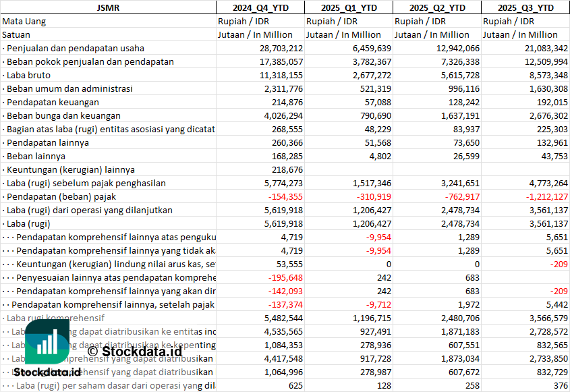Select Laba (rugi) dari operasi yang dilanjutkan label
570x392 pixels.
90,211
